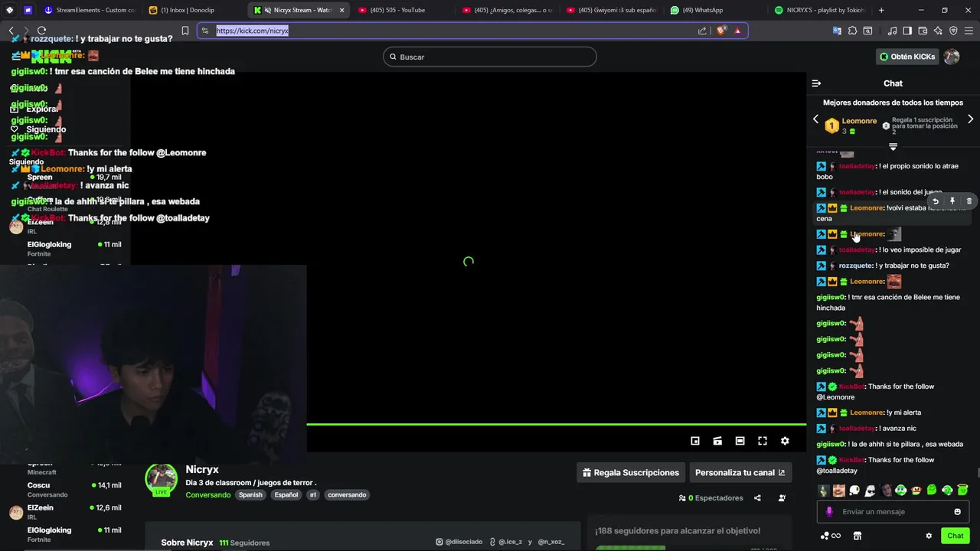Click rozzquete username in chat
The image size is (980, 551).
[x=856, y=266]
